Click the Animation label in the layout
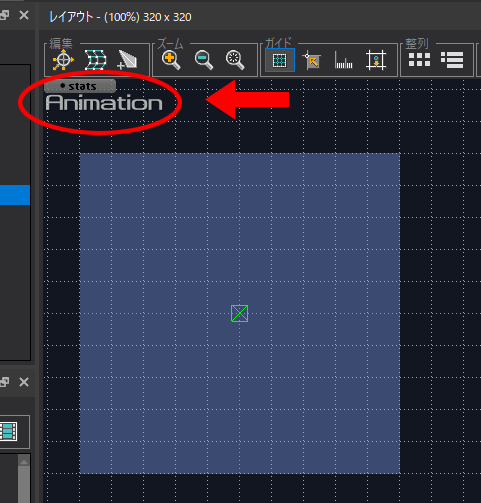The height and width of the screenshot is (503, 481). (104, 103)
